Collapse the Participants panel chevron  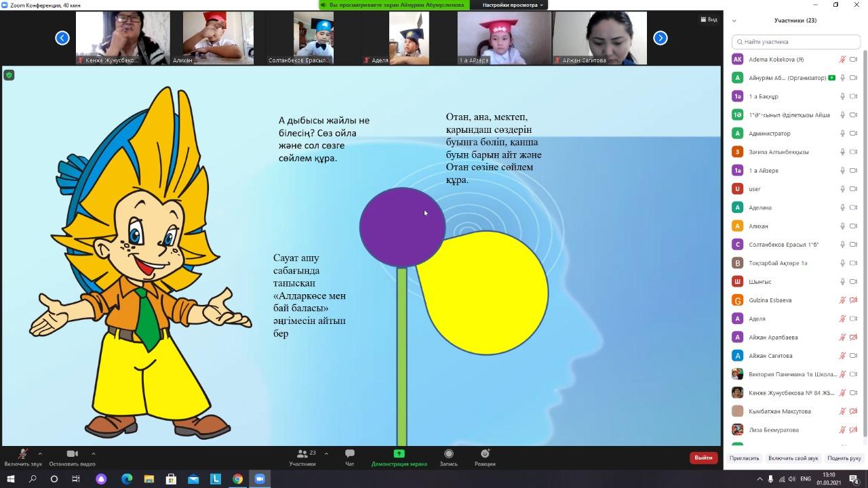734,20
